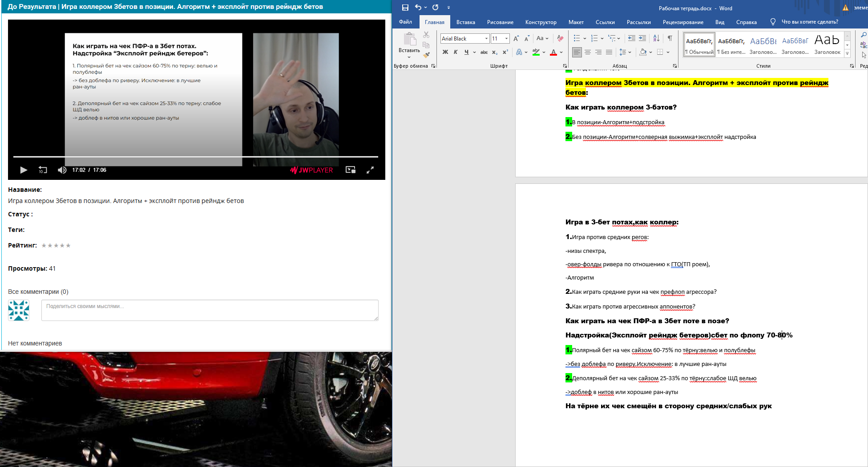Toggle underline Ч formatting
This screenshot has height=467, width=868.
coord(466,52)
